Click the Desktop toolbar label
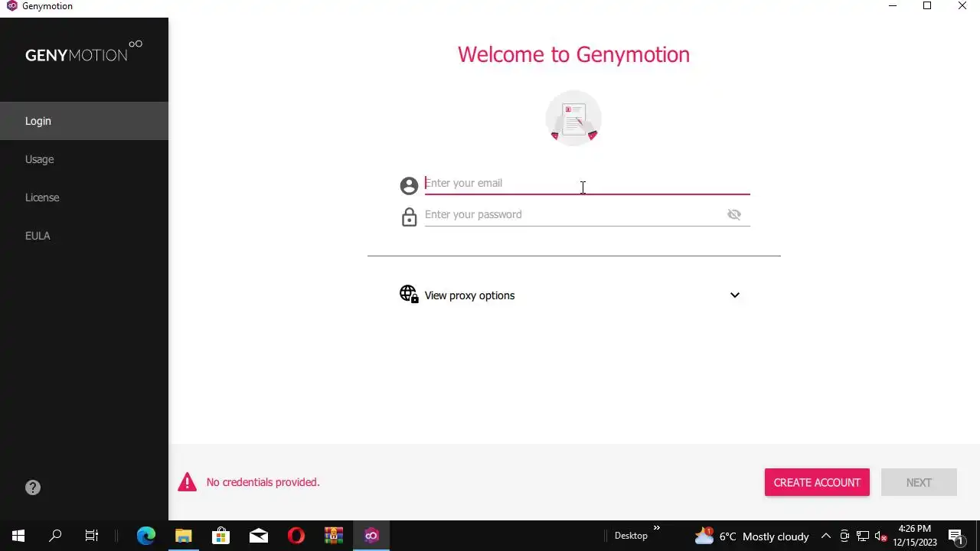The height and width of the screenshot is (551, 980). pyautogui.click(x=631, y=536)
